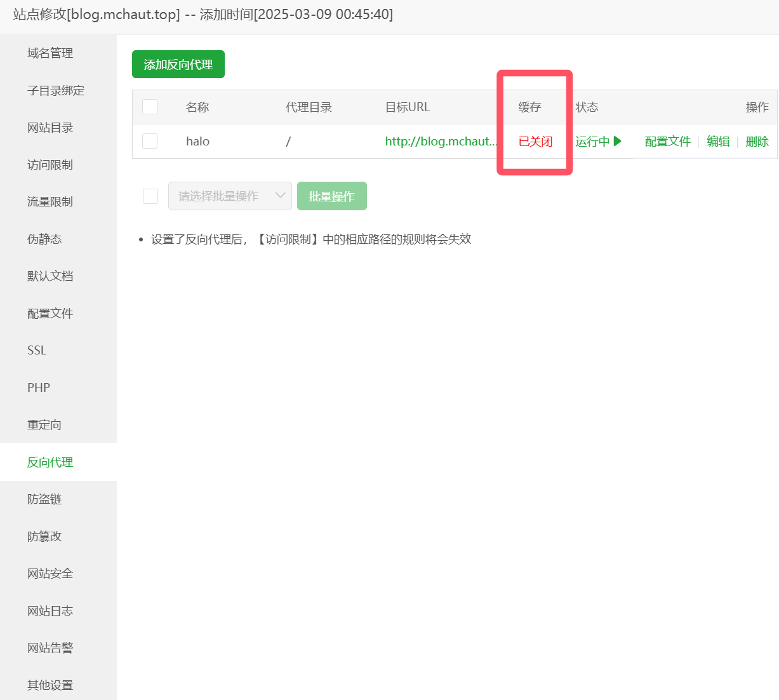
Task: Check the halo proxy row checkbox
Action: point(150,141)
